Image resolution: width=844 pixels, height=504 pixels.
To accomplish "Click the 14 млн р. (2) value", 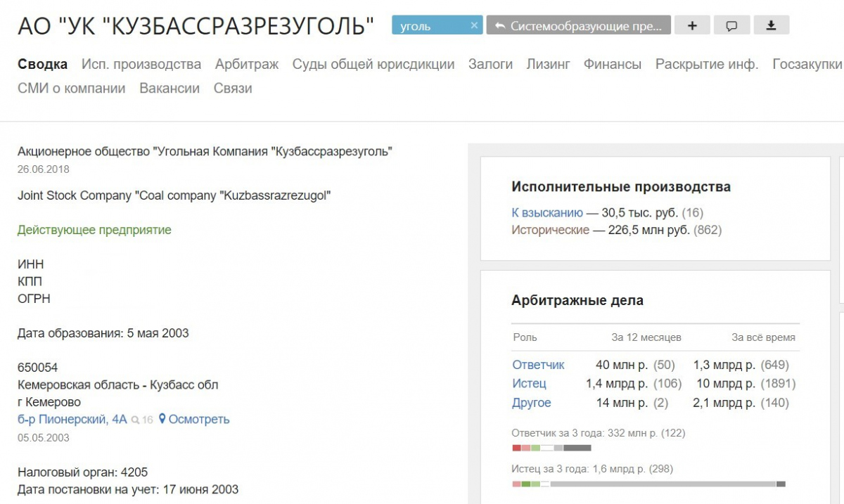I will point(632,403).
